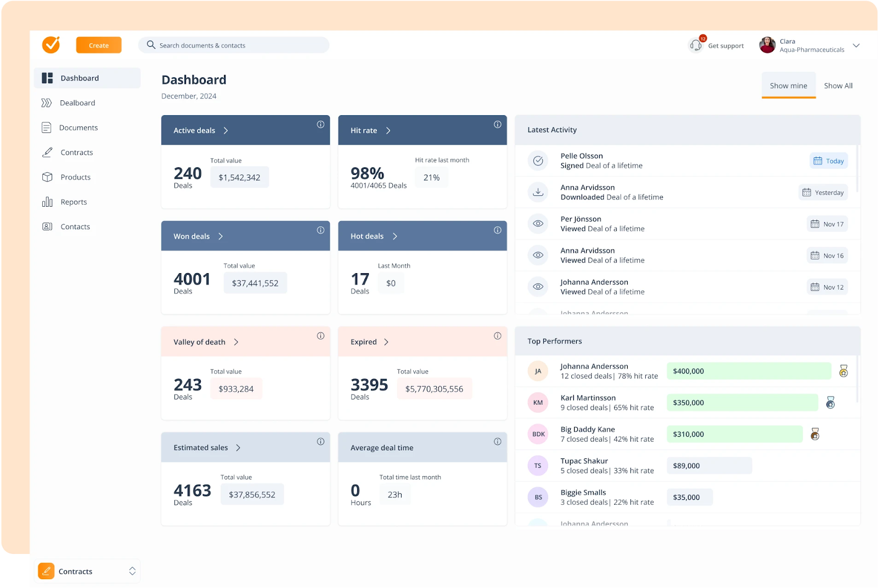Click the Products box icon
The width and height of the screenshot is (878, 588).
[x=47, y=177]
